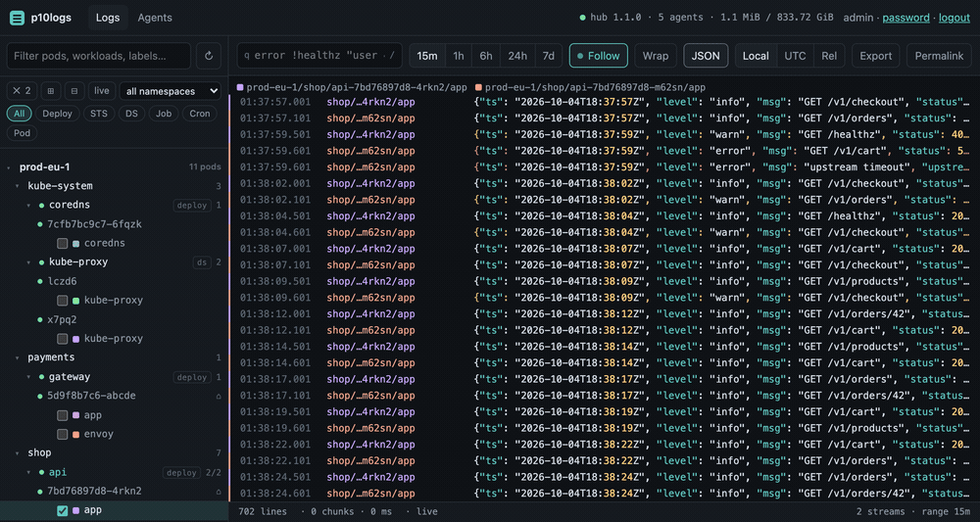The width and height of the screenshot is (980, 522).
Task: Select the 24h time range
Action: (516, 56)
